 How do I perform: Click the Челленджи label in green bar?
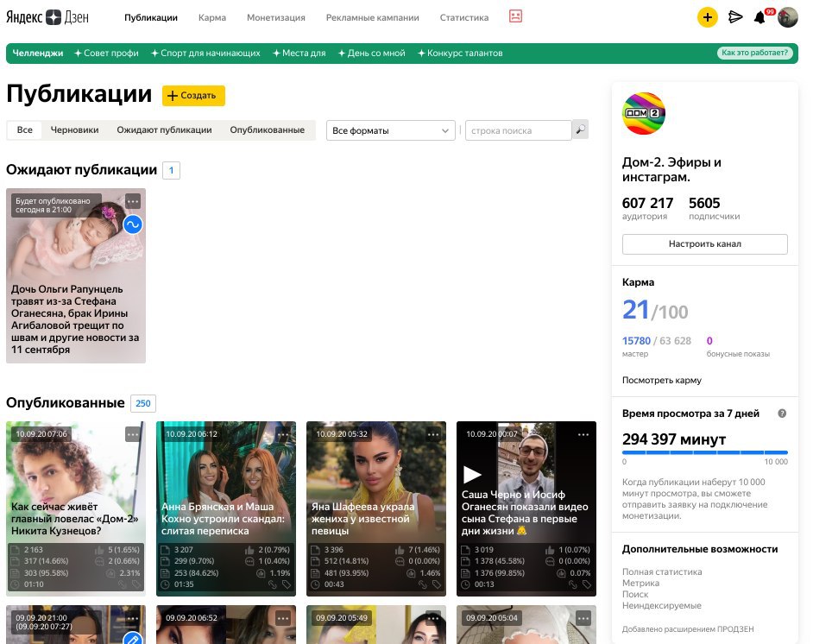tap(37, 53)
